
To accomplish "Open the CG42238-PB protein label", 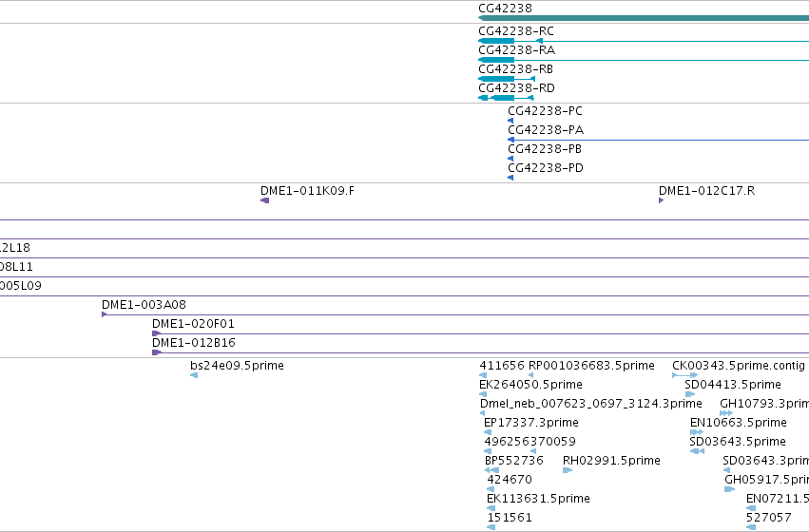I will pyautogui.click(x=545, y=149).
